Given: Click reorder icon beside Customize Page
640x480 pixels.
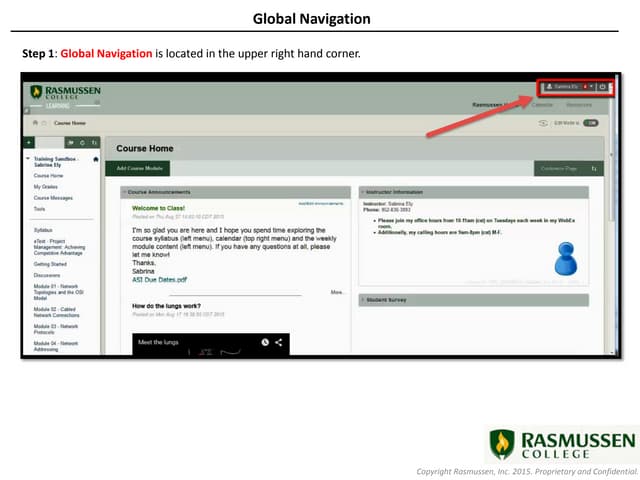Looking at the screenshot, I should [594, 168].
